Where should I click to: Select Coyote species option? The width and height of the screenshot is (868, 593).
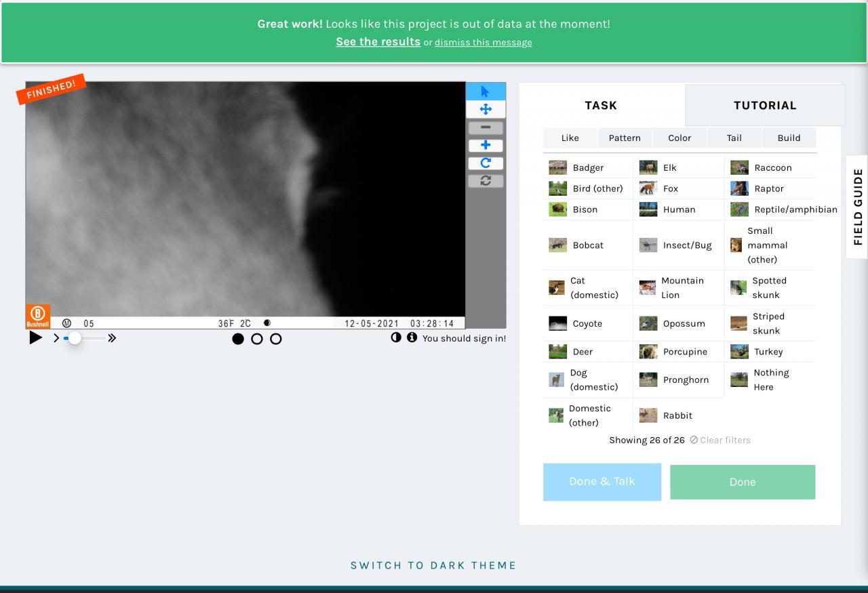tap(588, 323)
